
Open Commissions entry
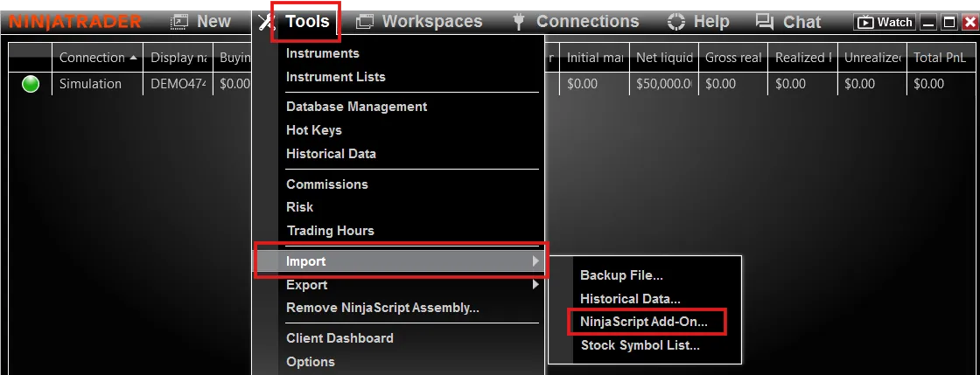[327, 184]
